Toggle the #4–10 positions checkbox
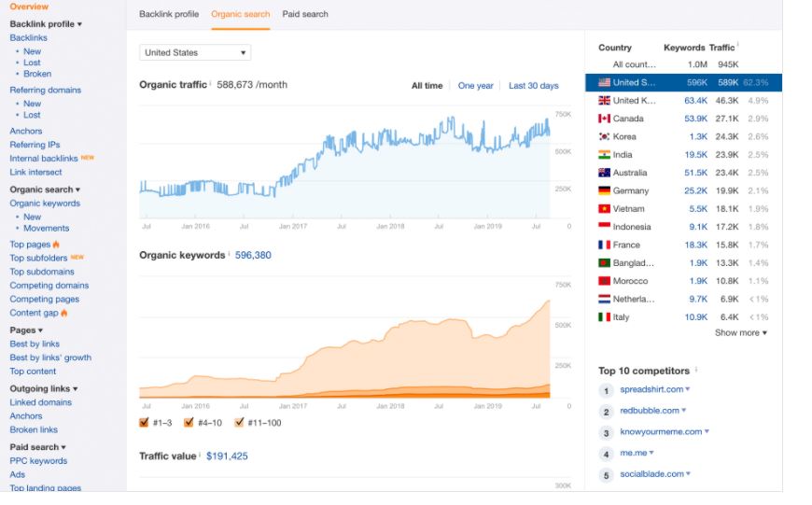The height and width of the screenshot is (505, 812). pyautogui.click(x=189, y=422)
